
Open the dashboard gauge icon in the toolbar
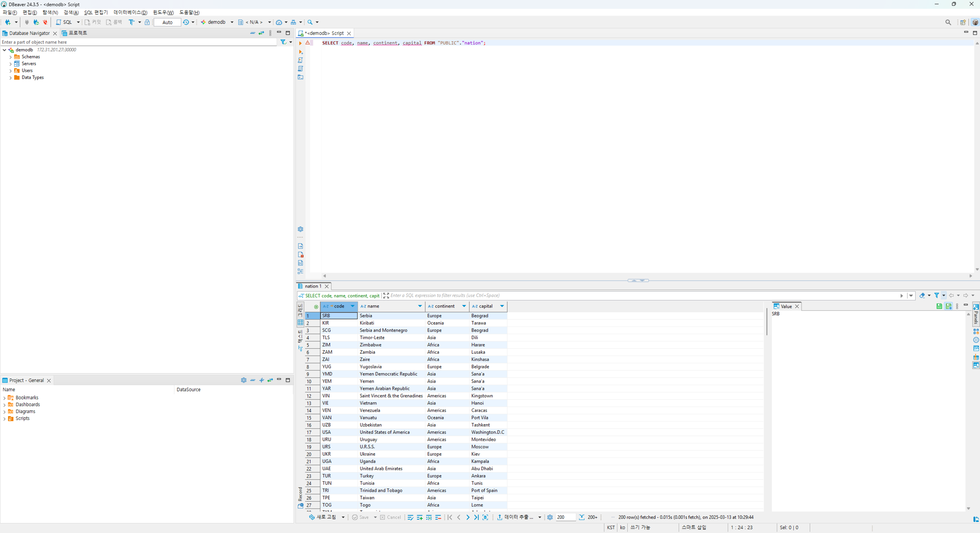tap(279, 22)
